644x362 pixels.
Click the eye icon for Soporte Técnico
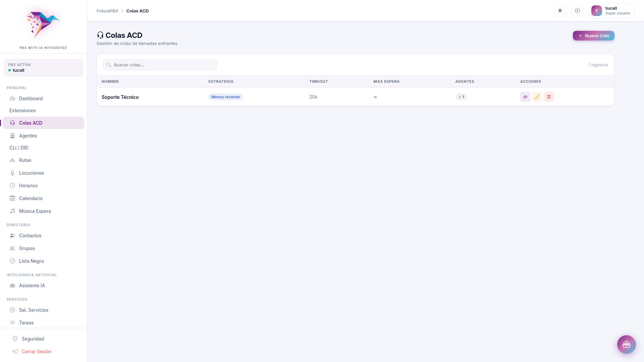525,97
